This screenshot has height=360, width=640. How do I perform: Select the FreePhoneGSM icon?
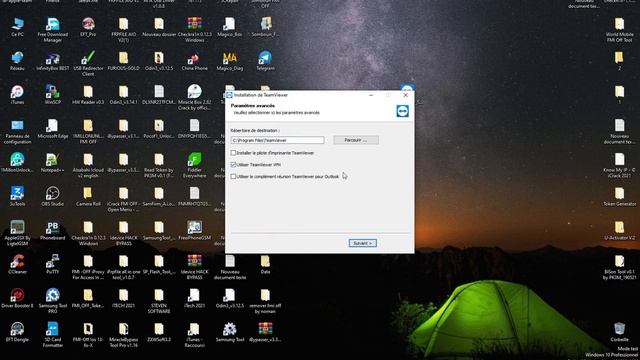(194, 231)
